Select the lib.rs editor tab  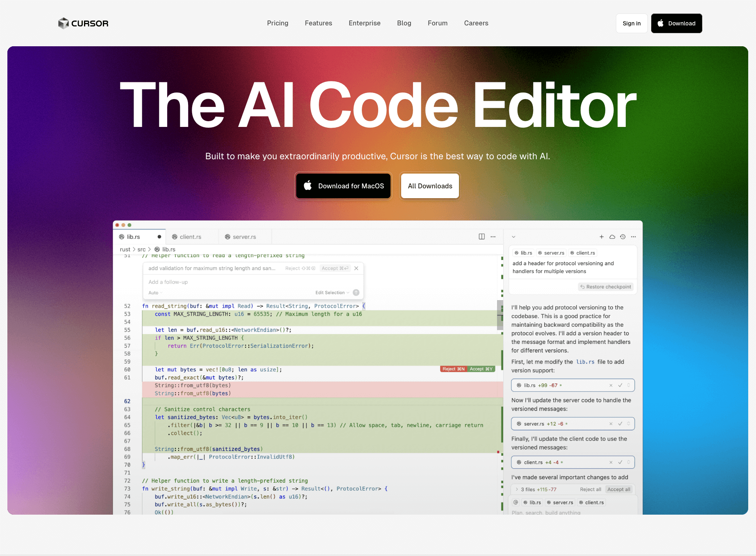(139, 237)
